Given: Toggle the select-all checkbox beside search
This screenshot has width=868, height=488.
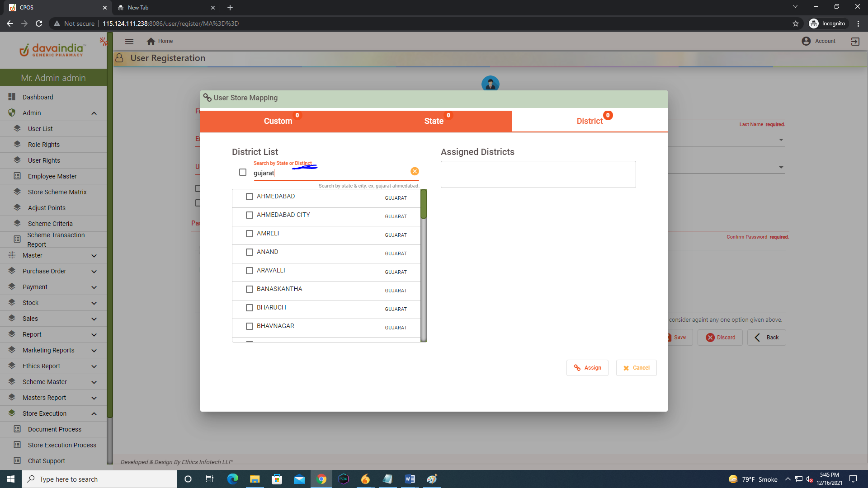Looking at the screenshot, I should coord(243,172).
